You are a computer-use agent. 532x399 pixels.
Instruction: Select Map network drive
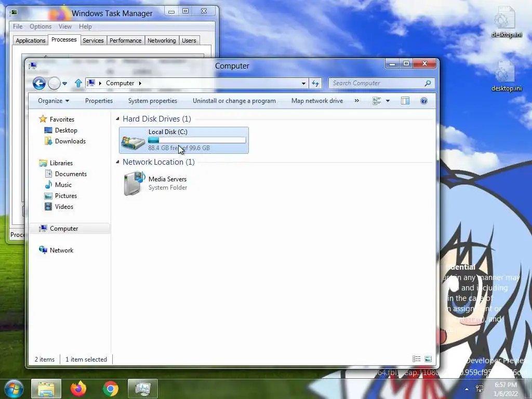tap(317, 101)
